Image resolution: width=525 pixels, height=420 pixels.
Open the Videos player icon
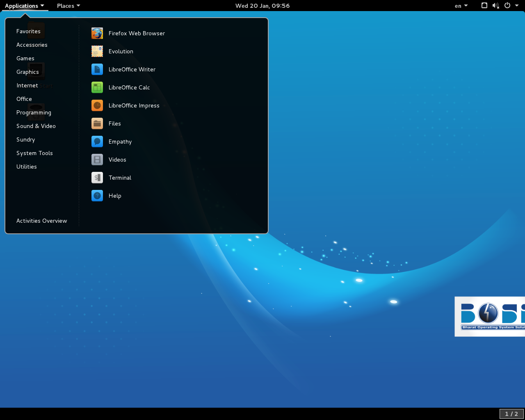click(97, 160)
